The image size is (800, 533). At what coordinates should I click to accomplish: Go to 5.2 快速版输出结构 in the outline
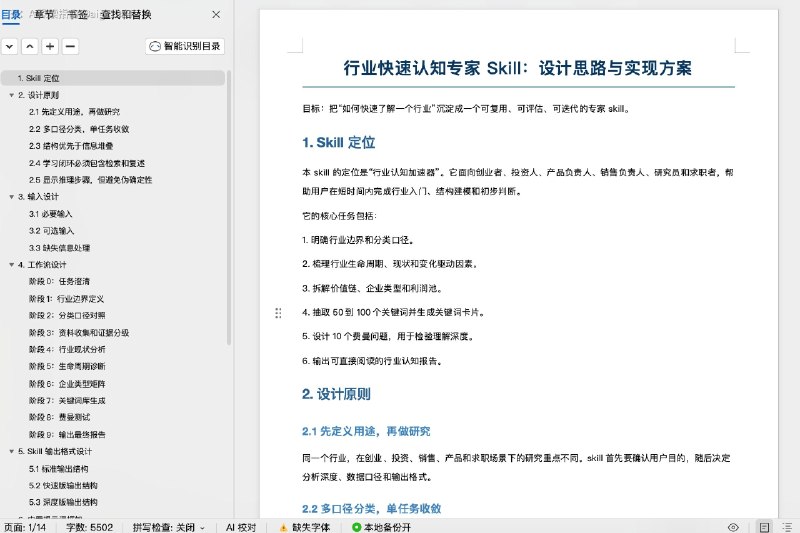(63, 486)
